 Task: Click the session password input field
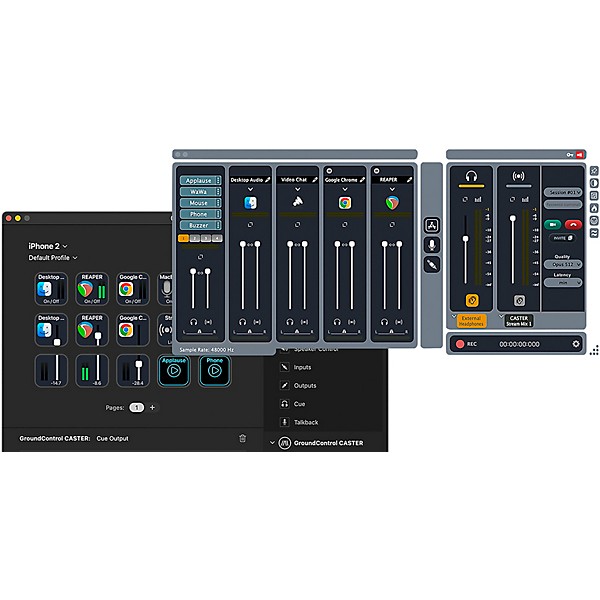563,205
